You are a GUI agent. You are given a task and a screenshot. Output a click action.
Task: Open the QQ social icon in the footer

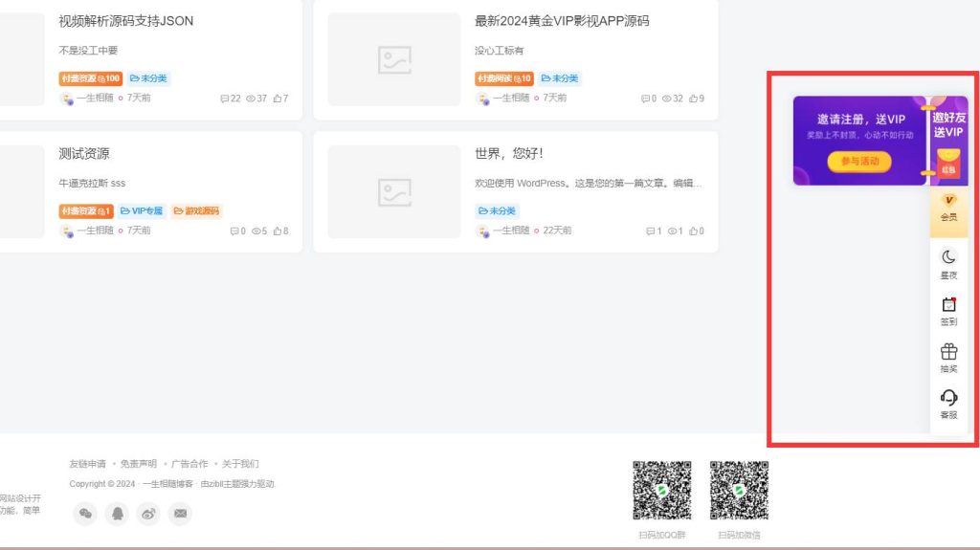pos(118,514)
